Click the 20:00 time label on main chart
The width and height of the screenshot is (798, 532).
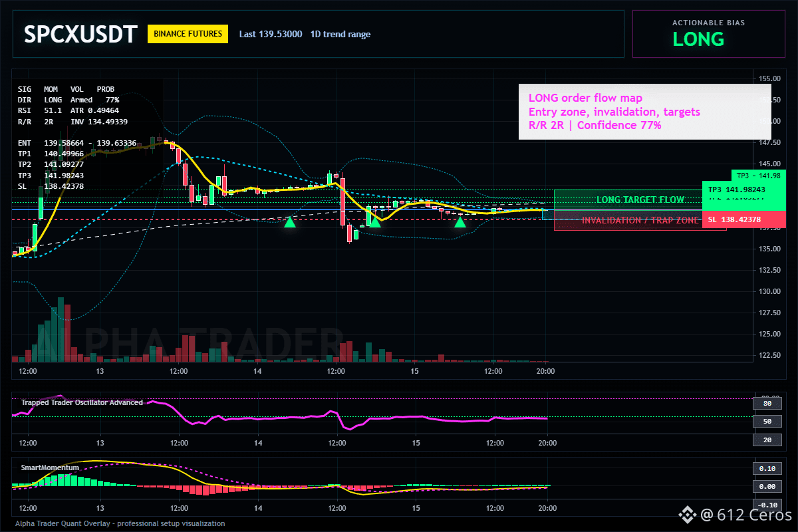coord(545,371)
